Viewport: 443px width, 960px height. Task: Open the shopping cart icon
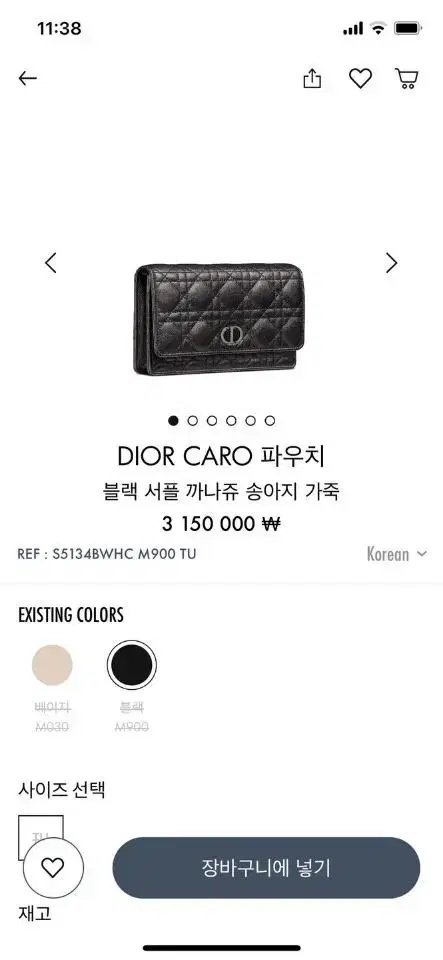click(407, 78)
